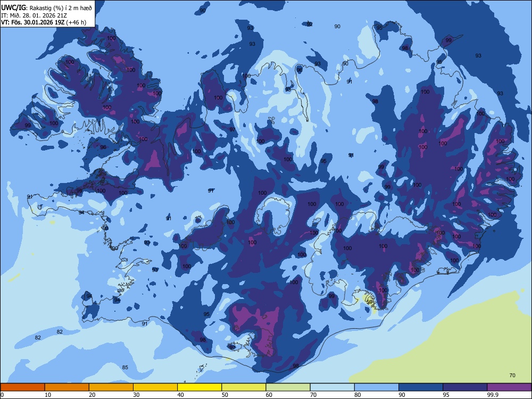Click the bright yellow 40–50 legend swatch
Image resolution: width=532 pixels, height=399 pixels.
point(199,387)
